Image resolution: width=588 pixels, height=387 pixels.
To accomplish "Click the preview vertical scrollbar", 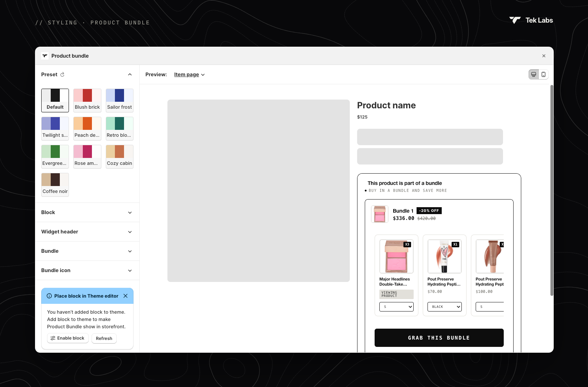I will point(552,190).
